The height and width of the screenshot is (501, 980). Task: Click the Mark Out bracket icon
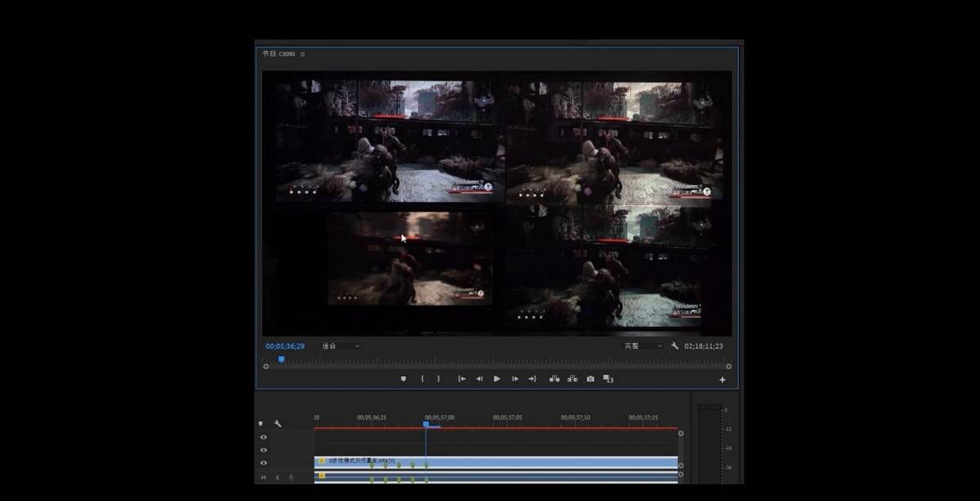(x=439, y=378)
